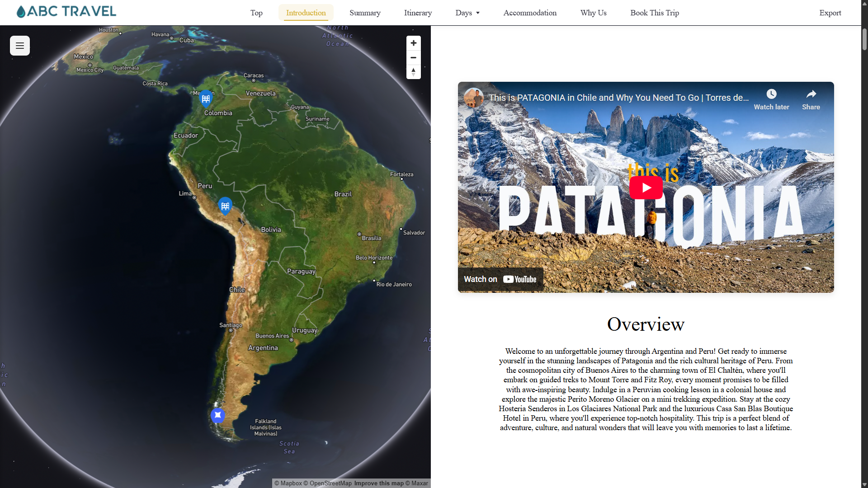
Task: Expand the Days dropdown menu
Action: click(467, 13)
